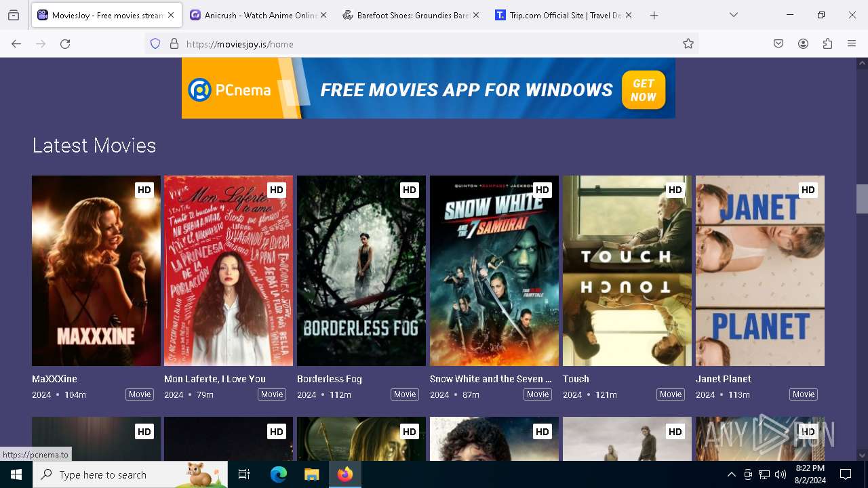The height and width of the screenshot is (488, 868).
Task: Click Touch title link
Action: [576, 379]
